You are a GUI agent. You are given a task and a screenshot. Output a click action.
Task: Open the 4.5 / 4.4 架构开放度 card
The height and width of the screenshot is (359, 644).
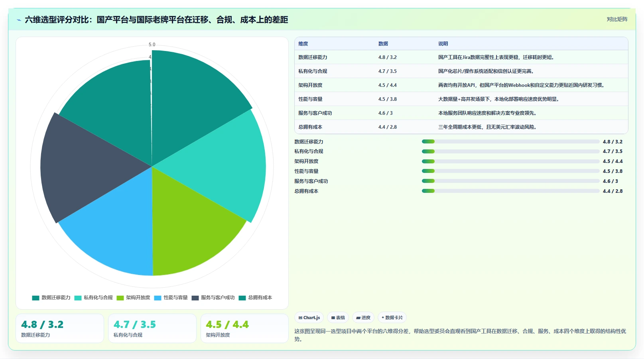[x=244, y=328]
